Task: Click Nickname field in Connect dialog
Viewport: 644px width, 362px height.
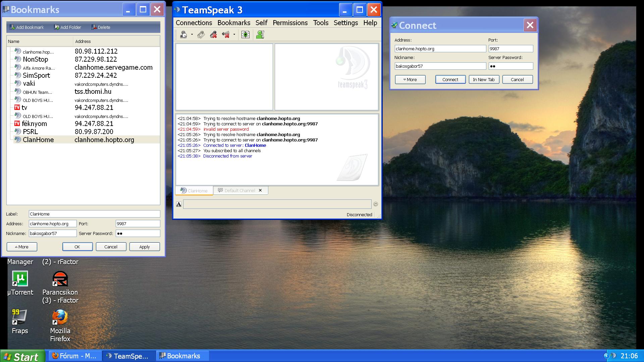Action: (x=440, y=66)
